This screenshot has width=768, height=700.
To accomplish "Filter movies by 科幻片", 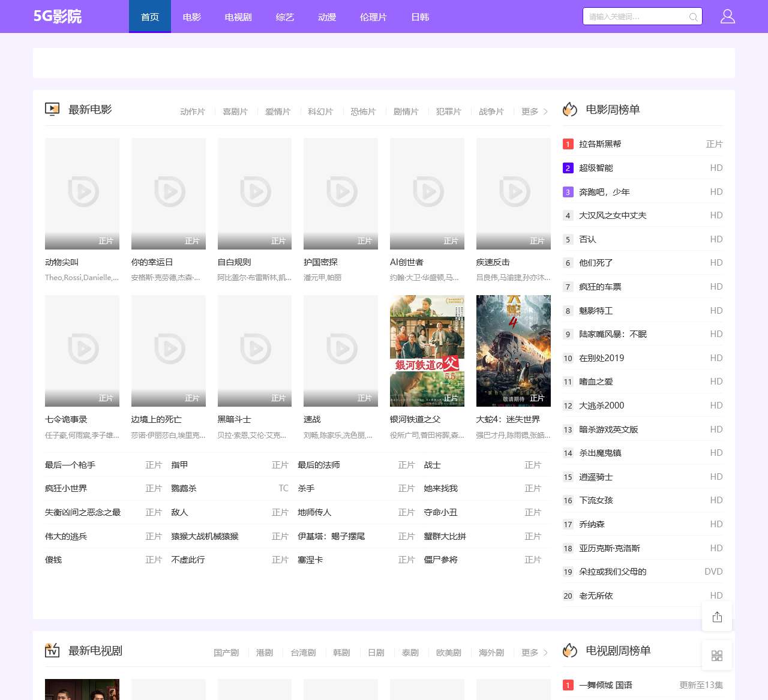I will click(320, 112).
